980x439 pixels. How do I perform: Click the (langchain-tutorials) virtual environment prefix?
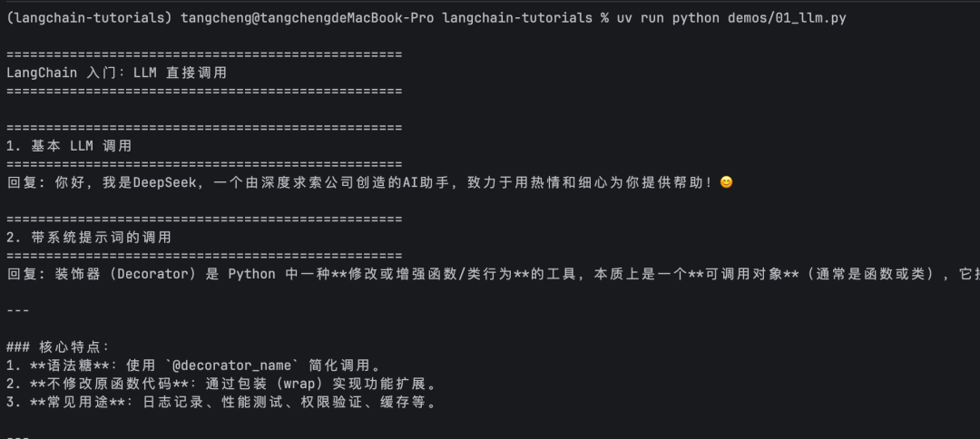pyautogui.click(x=89, y=18)
